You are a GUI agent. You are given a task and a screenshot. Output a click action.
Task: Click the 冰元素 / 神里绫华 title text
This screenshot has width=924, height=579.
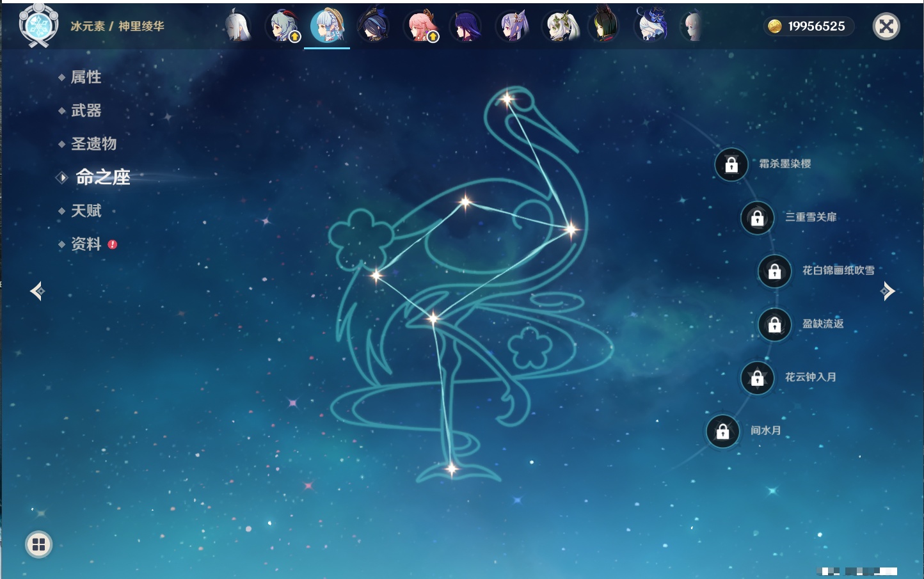[117, 26]
